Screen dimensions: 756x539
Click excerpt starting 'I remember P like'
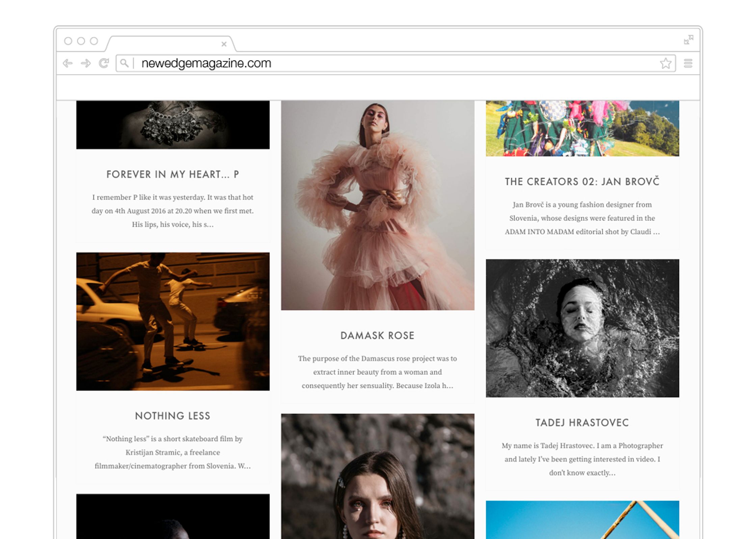point(173,211)
